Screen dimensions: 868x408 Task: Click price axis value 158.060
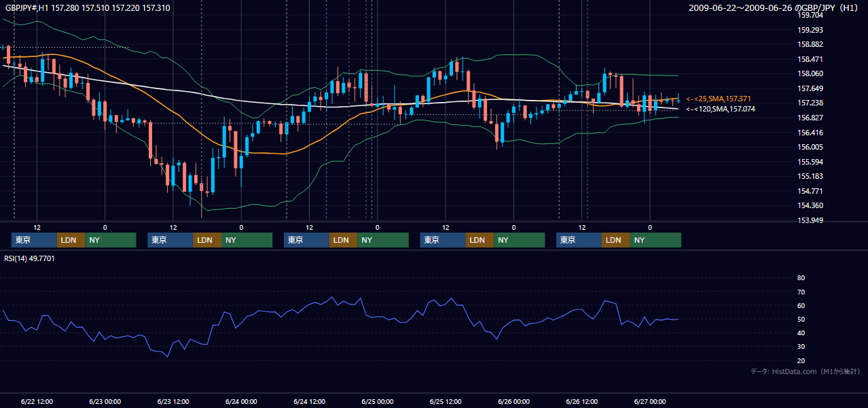tap(810, 73)
